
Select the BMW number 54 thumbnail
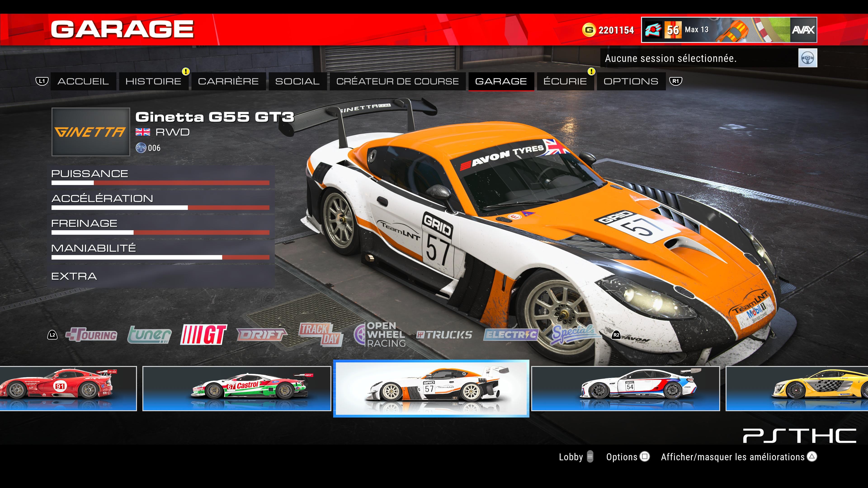(x=626, y=389)
